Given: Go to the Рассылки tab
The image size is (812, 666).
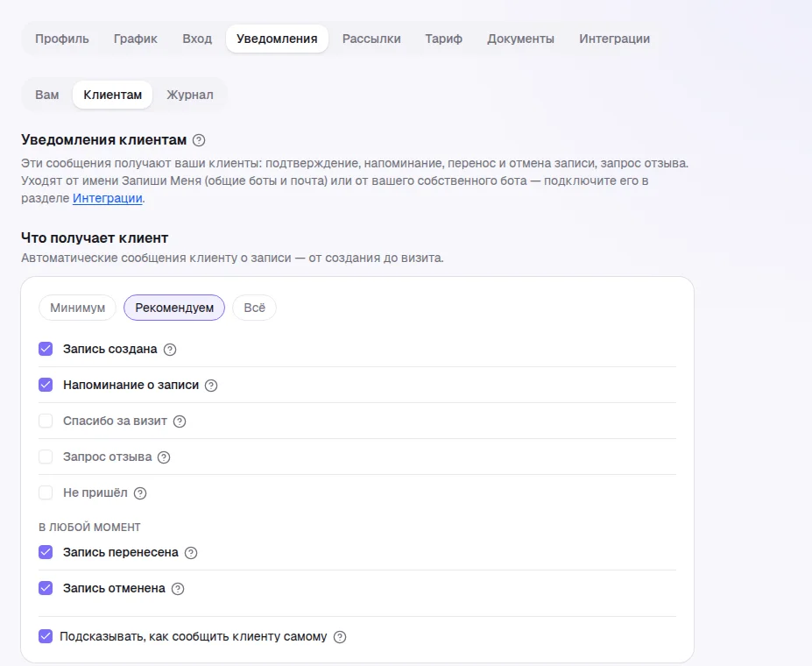Looking at the screenshot, I should coord(371,39).
